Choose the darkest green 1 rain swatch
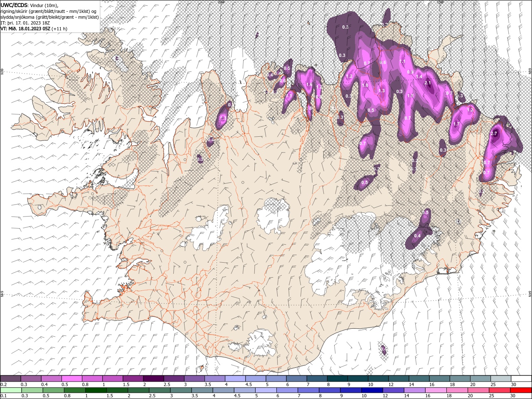 (x=96, y=390)
